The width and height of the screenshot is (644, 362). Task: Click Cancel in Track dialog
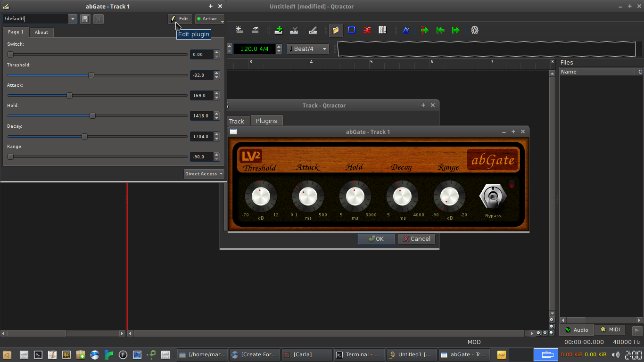click(417, 239)
